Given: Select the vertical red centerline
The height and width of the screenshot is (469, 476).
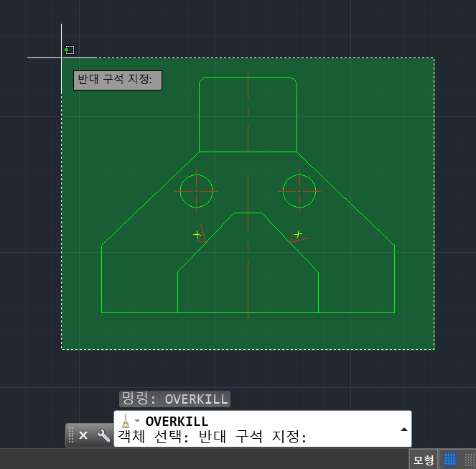Looking at the screenshot, I should 248,195.
